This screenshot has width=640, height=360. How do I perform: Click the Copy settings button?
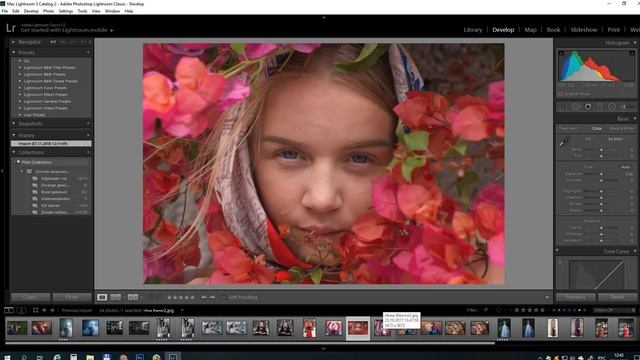coord(31,297)
